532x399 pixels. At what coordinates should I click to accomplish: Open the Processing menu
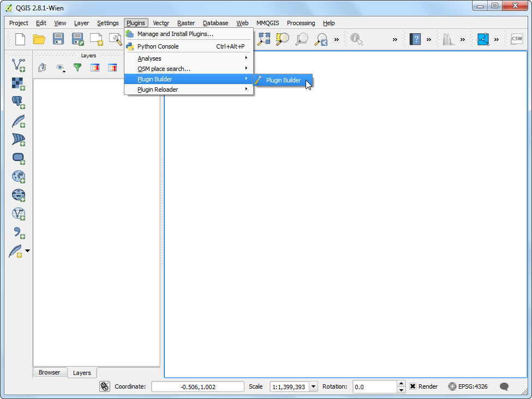click(301, 23)
